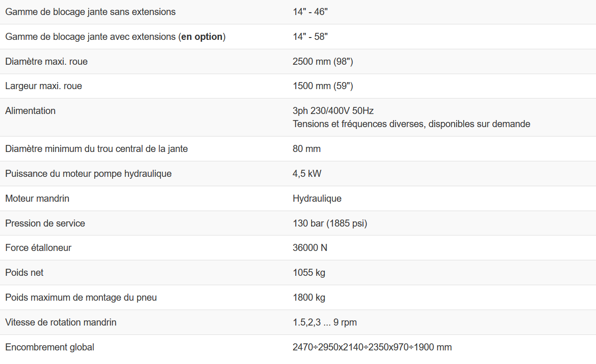
Task: Click the "Alimentation" row label
Action: (x=30, y=111)
